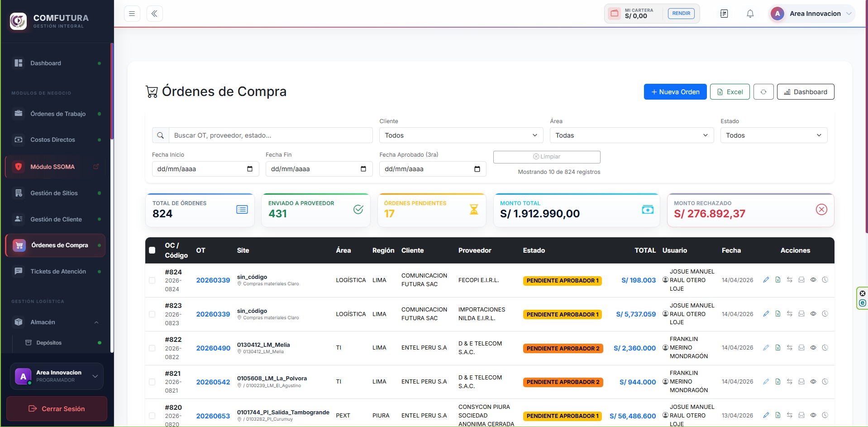
Task: View order #824 with eye icon
Action: (x=813, y=280)
